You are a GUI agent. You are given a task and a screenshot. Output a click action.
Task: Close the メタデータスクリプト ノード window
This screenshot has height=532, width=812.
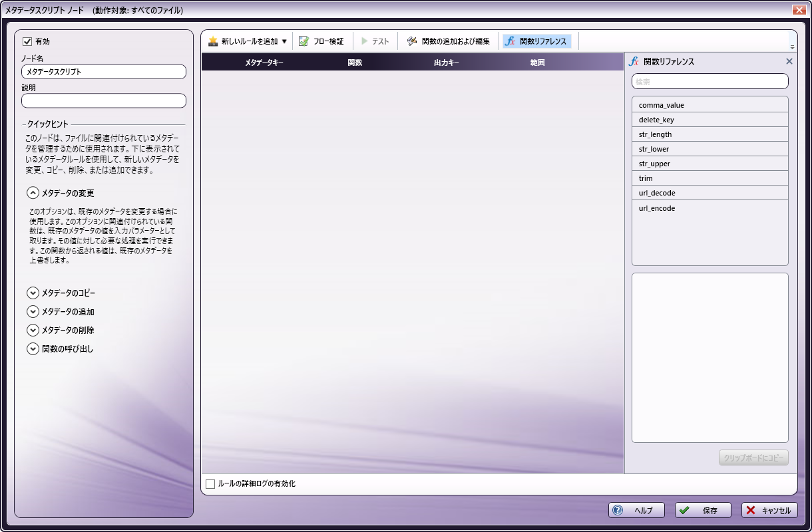[799, 10]
